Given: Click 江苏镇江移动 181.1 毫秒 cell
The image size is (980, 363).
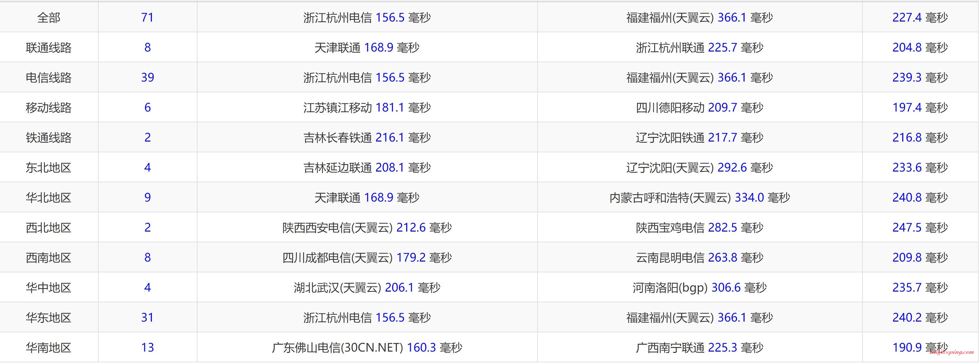Looking at the screenshot, I should click(367, 108).
